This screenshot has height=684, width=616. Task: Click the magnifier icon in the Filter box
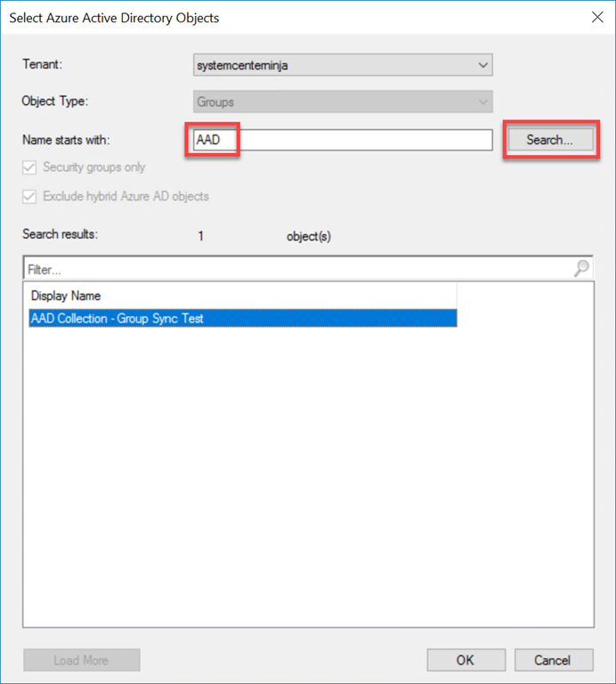coord(582,268)
